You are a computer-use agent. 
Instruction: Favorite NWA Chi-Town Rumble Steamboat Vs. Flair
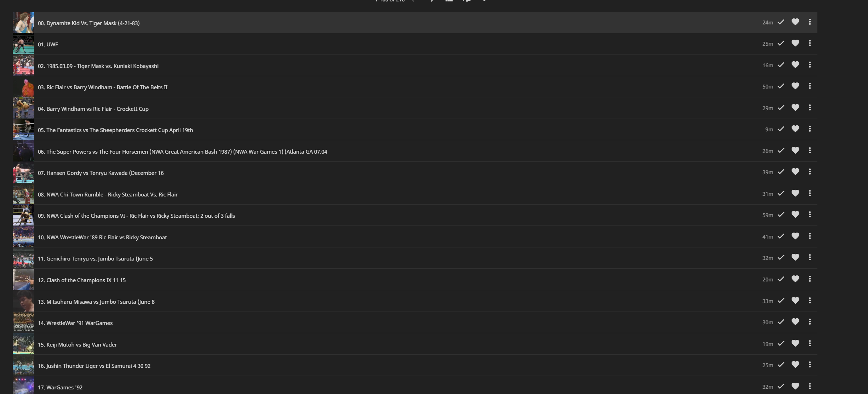coord(795,193)
